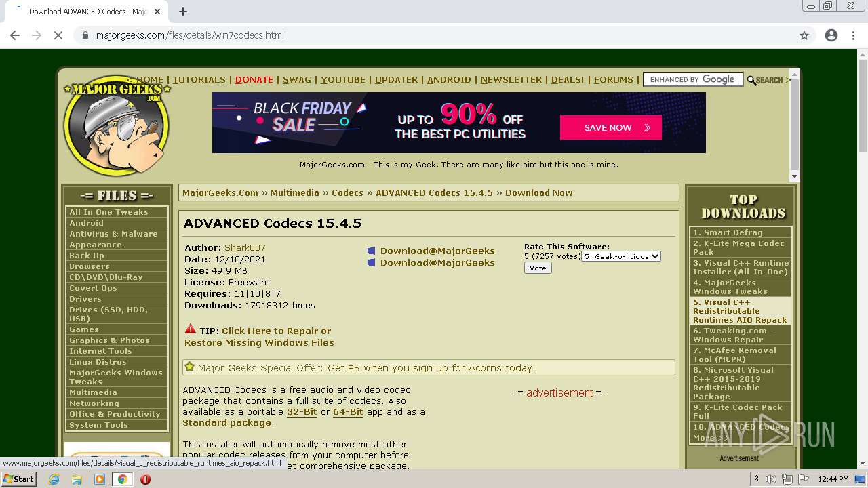Open the SWAG menu link

[x=297, y=79]
